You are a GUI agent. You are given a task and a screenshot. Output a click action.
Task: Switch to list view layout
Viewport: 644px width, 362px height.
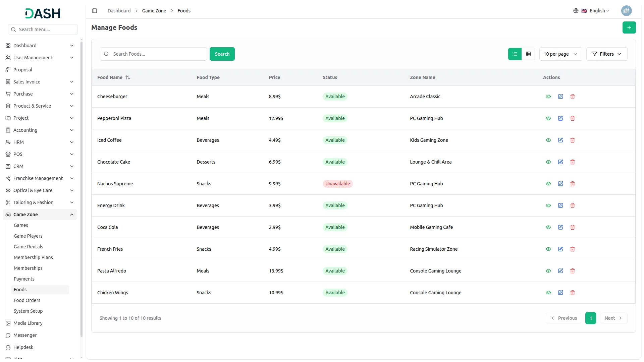coord(515,54)
